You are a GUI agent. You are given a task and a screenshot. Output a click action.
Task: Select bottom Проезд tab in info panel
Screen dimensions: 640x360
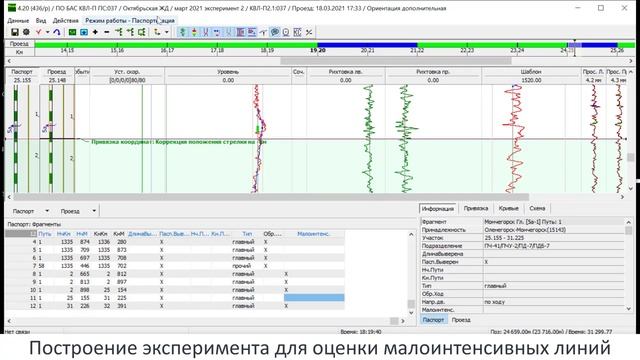[461, 320]
